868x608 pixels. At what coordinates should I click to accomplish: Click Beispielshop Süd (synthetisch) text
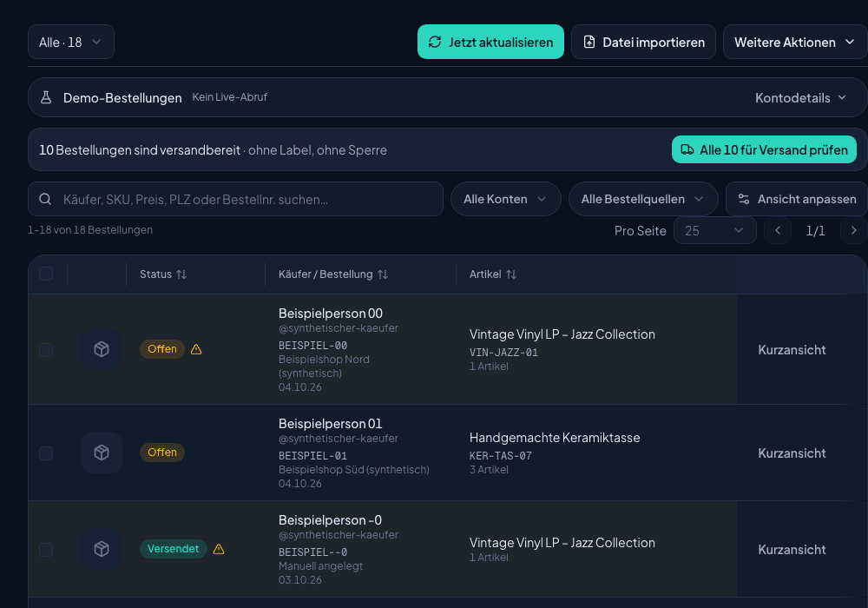click(x=354, y=470)
